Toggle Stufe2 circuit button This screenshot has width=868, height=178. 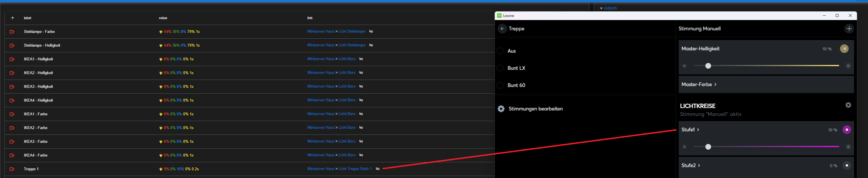(847, 165)
